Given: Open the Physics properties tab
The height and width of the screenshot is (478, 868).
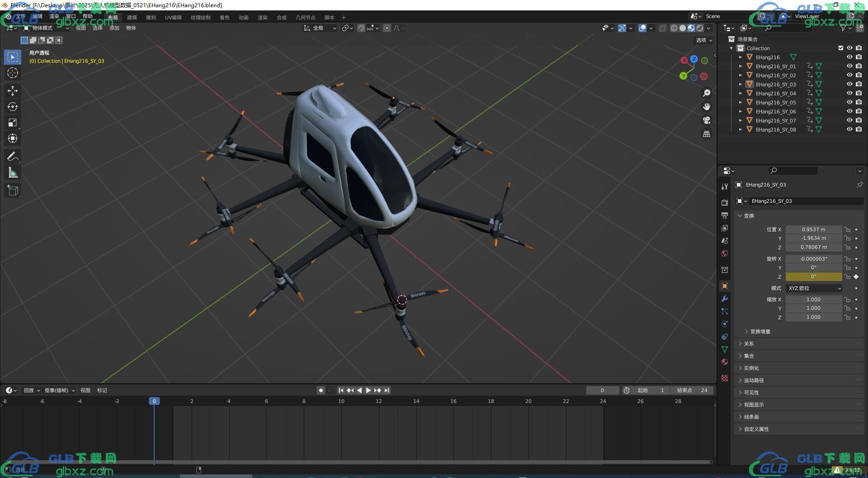Looking at the screenshot, I should 725,324.
